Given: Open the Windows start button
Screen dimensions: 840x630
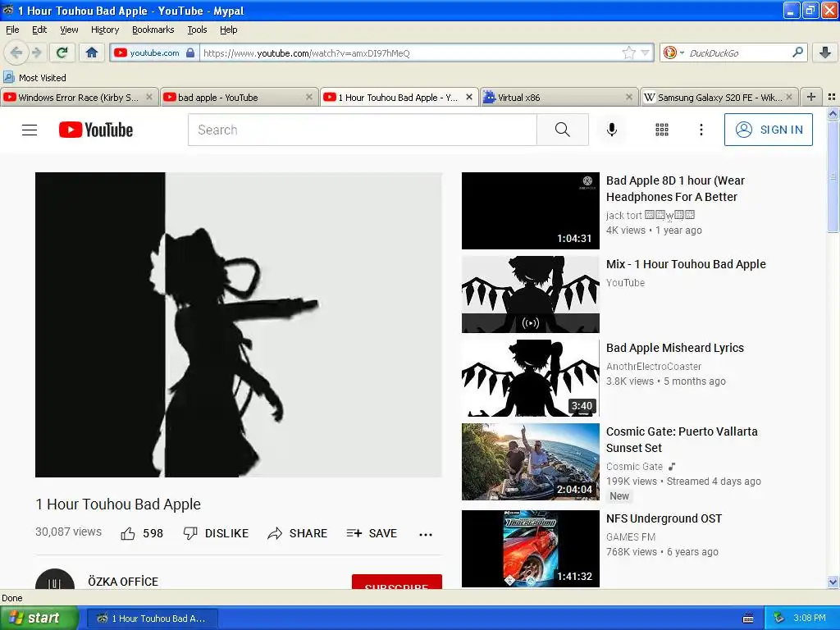Looking at the screenshot, I should 39,618.
